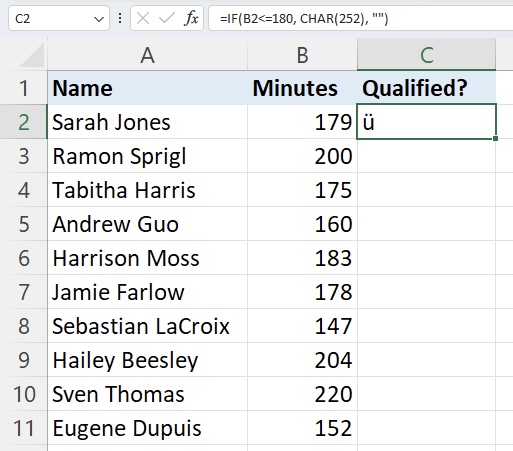Select row 5 header
This screenshot has height=451, width=513.
coord(24,224)
